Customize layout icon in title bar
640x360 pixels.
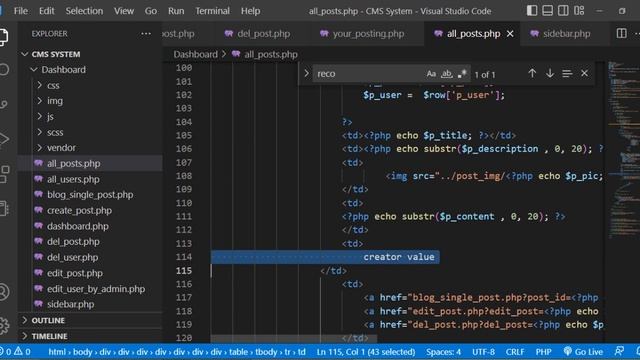579,11
